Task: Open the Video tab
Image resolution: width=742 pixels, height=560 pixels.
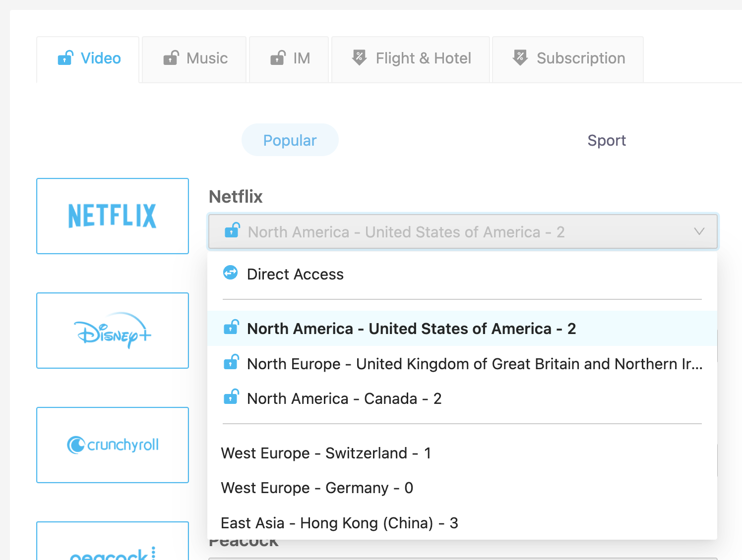Action: click(88, 59)
